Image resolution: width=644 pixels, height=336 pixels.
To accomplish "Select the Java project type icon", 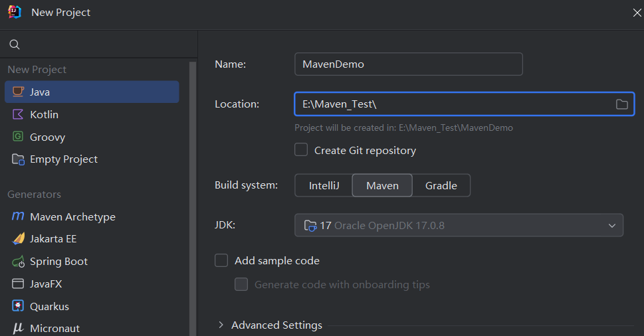I will pos(18,92).
